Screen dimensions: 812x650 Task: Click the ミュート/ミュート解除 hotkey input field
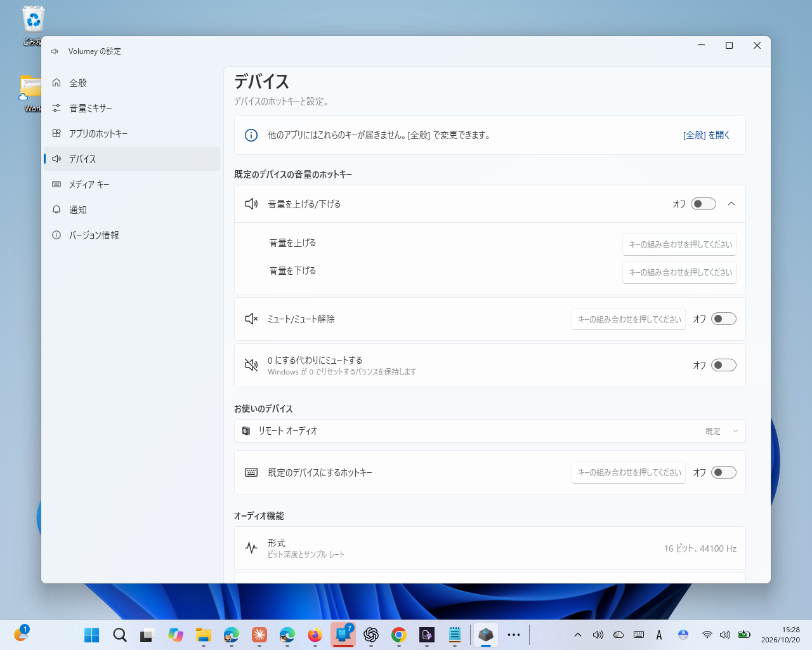click(x=629, y=319)
